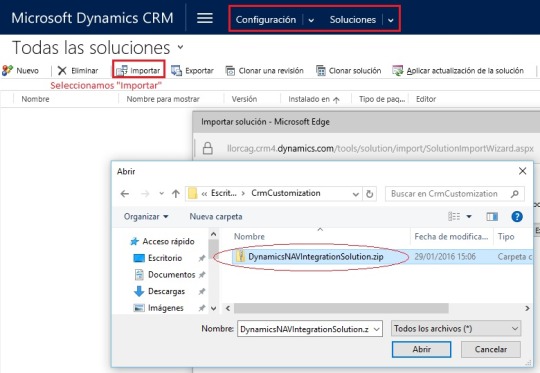Open the Todos los archivos (*) filter

pos(456,329)
